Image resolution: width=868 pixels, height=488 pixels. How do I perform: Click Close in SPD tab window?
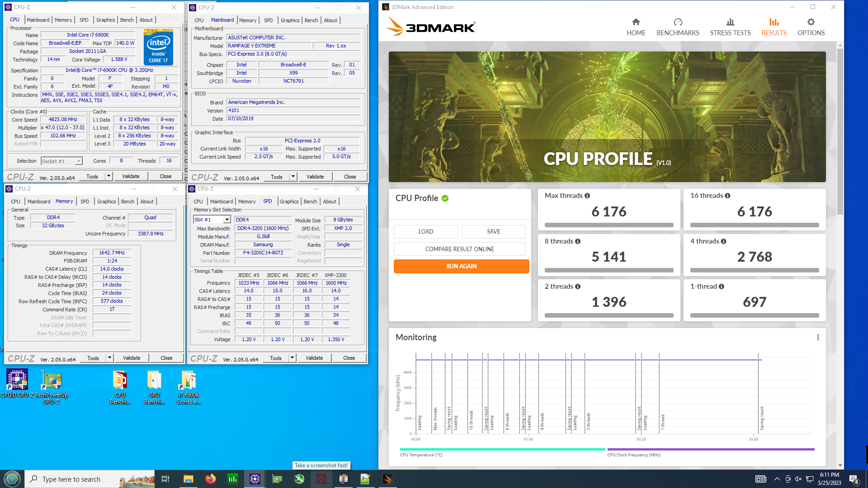point(349,358)
